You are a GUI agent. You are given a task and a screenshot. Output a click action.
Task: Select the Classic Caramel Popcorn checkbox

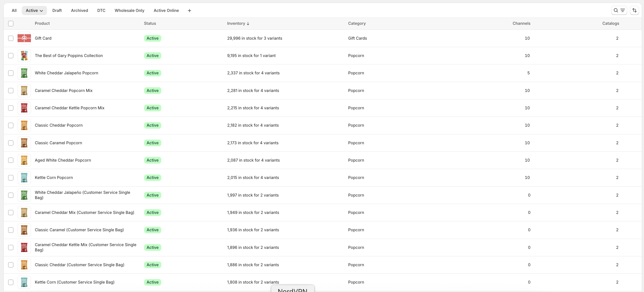(11, 143)
